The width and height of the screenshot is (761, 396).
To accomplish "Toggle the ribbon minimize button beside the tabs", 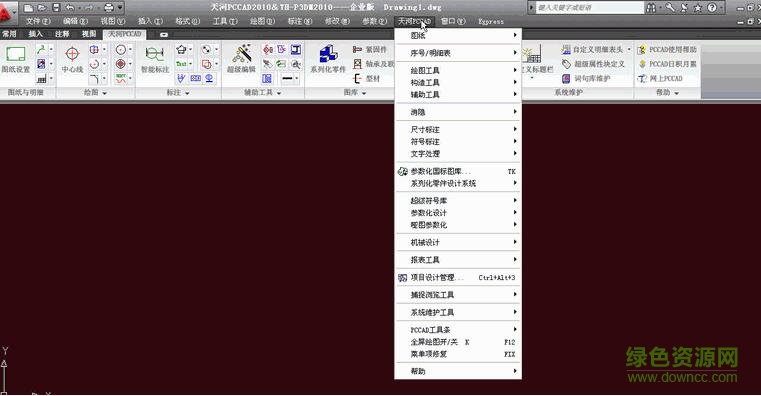I will (x=164, y=34).
